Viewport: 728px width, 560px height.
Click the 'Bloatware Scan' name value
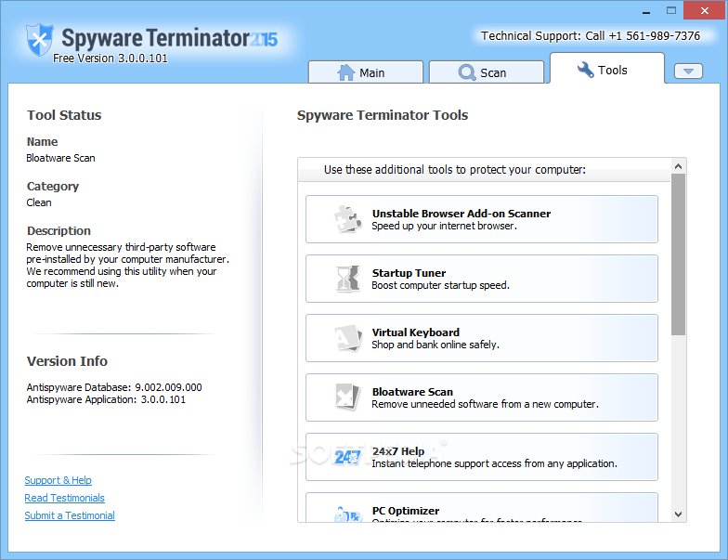pos(61,158)
